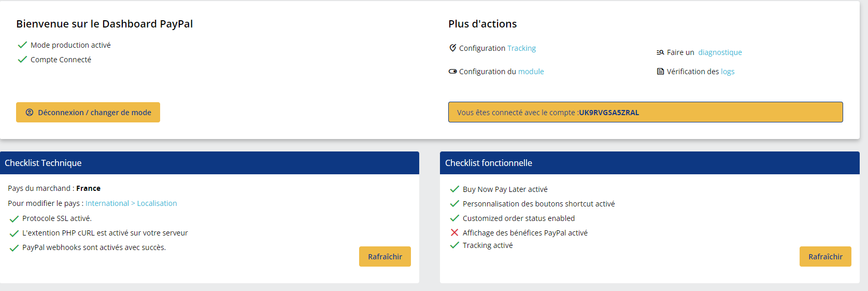Click the checkmark beside Buy Now Pay Later
The image size is (868, 291).
pyautogui.click(x=454, y=189)
